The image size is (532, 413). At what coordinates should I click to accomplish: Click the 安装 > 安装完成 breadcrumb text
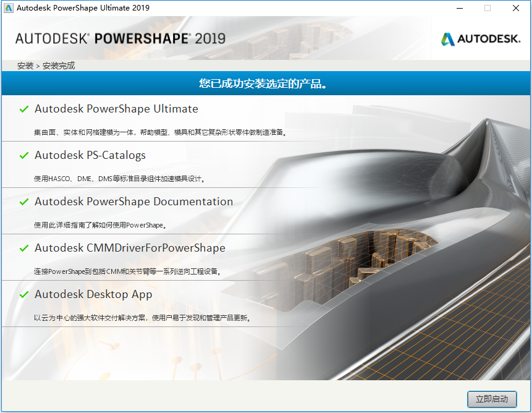point(46,66)
